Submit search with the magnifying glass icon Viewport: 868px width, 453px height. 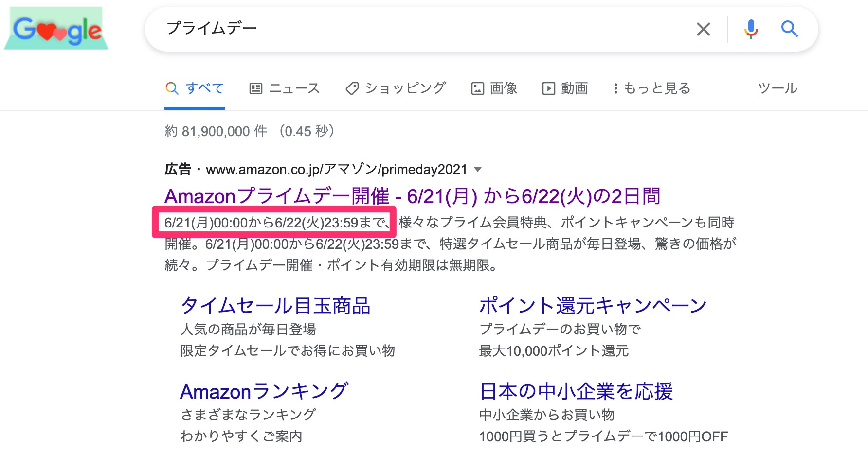[x=790, y=29]
